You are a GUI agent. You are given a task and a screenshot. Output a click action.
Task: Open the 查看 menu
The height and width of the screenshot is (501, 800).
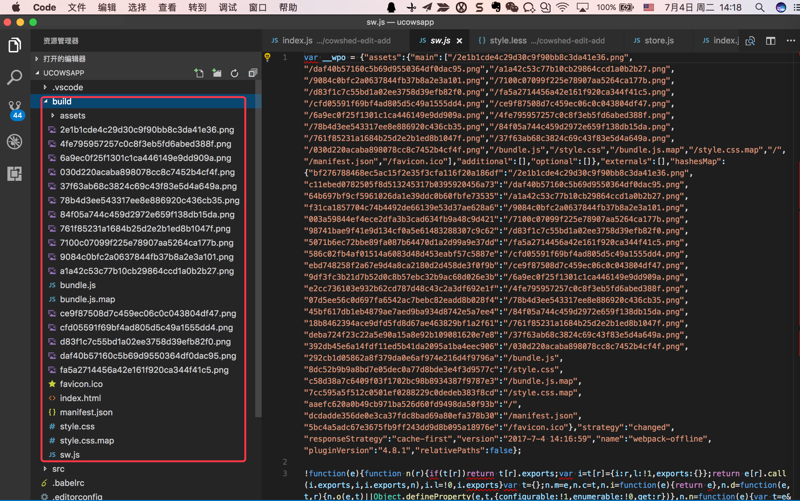click(167, 7)
